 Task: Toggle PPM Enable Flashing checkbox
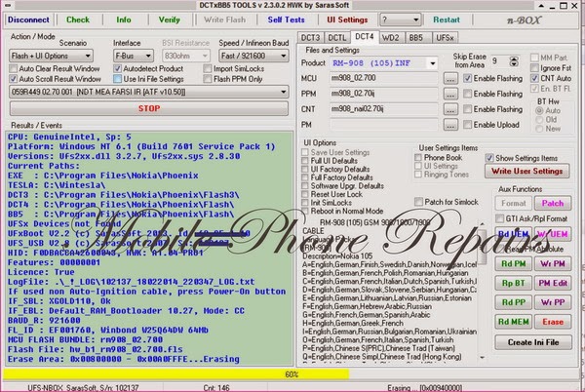point(467,94)
